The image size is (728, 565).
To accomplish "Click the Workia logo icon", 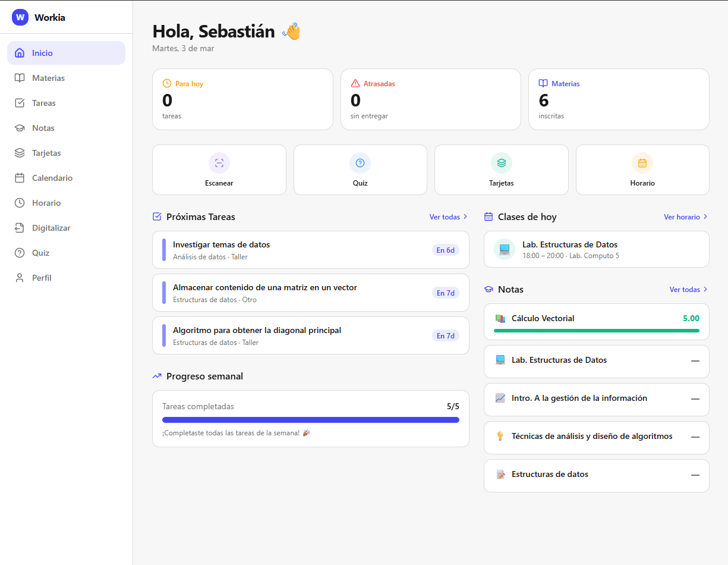I will [x=20, y=17].
